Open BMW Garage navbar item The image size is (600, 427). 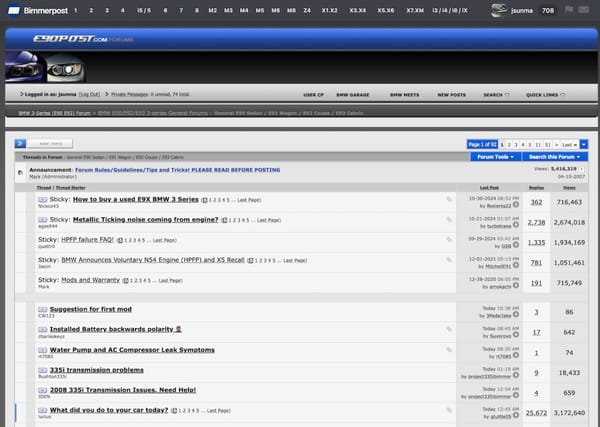[x=352, y=95]
